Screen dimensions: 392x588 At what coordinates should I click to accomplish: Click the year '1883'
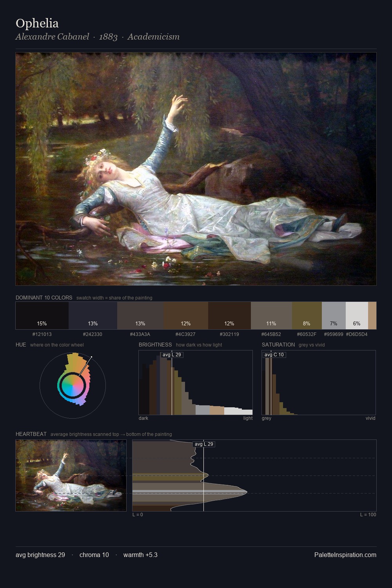(108, 37)
